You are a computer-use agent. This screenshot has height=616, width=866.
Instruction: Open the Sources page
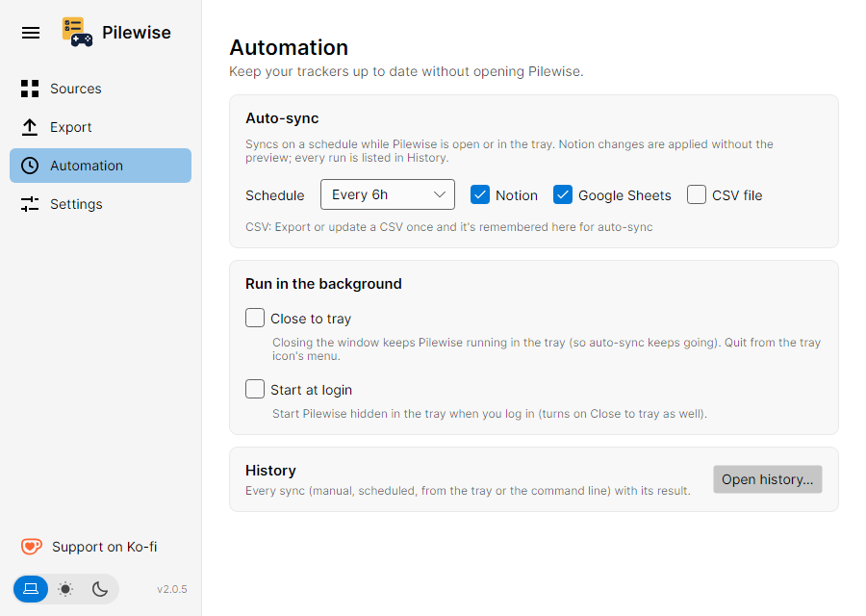(x=100, y=89)
